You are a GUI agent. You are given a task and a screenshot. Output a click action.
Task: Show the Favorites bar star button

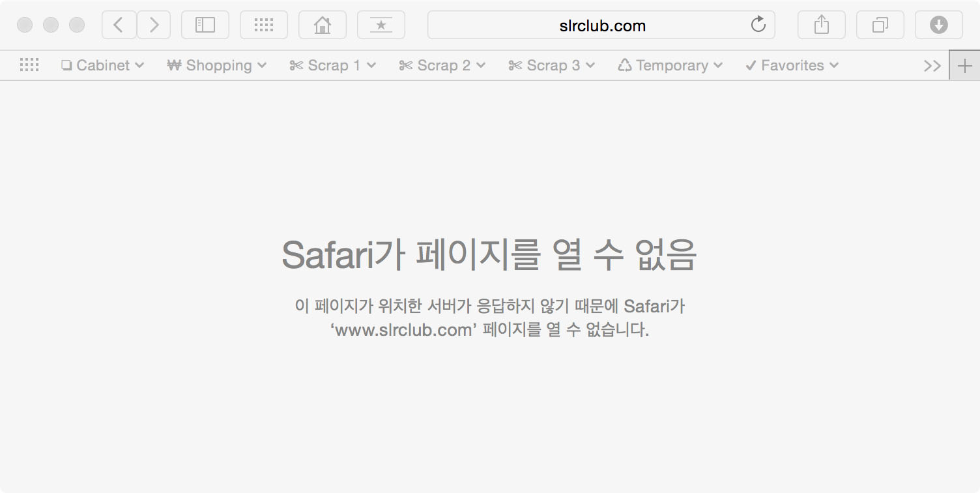(x=381, y=25)
